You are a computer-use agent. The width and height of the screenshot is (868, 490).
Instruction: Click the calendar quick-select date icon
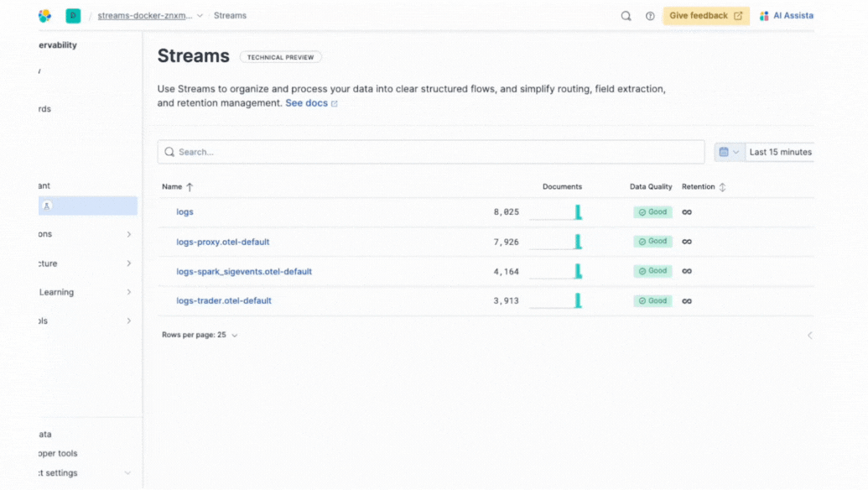pyautogui.click(x=728, y=152)
